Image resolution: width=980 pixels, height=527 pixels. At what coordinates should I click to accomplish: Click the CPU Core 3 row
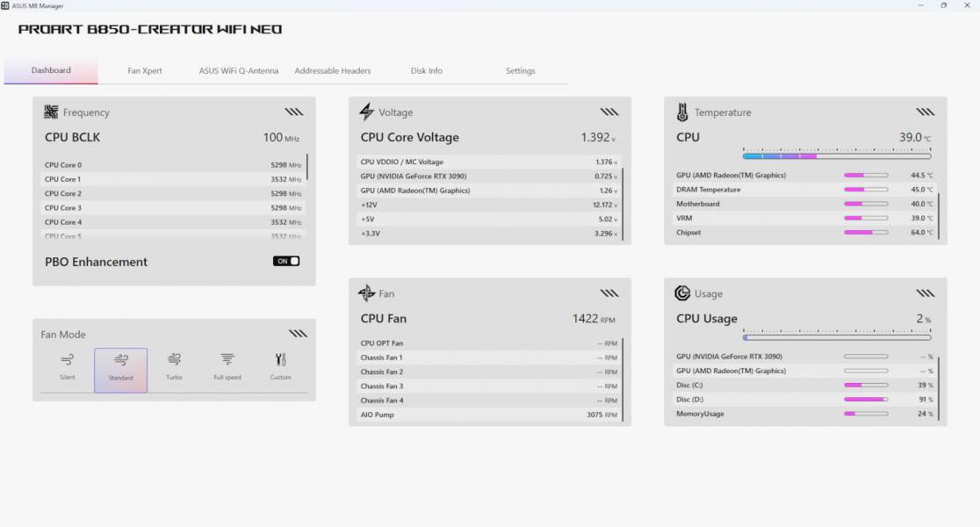tap(174, 208)
